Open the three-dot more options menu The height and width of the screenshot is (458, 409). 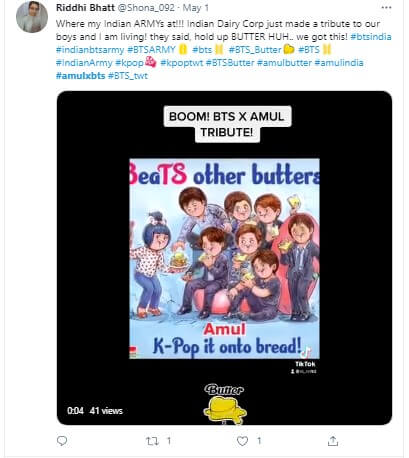tap(386, 7)
